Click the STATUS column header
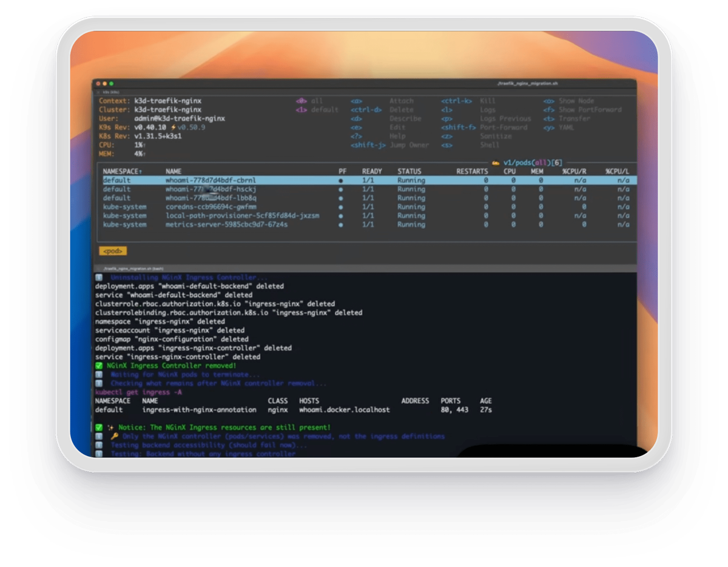The image size is (728, 567). 409,172
